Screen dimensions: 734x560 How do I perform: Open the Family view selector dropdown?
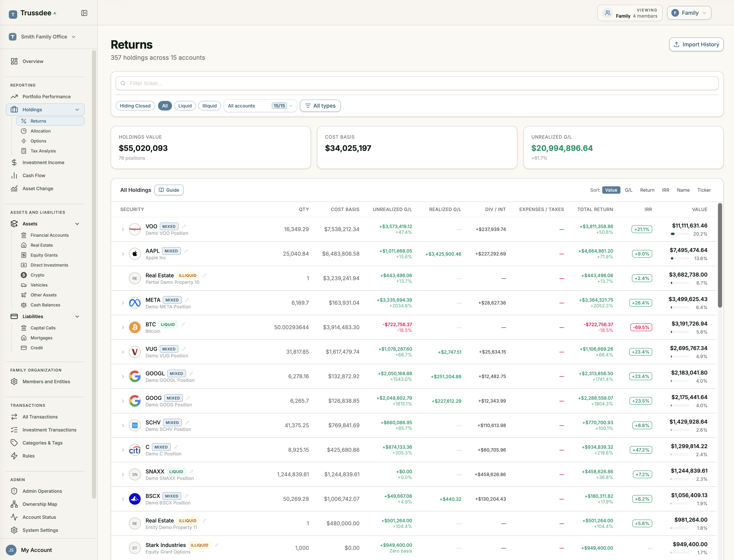pos(689,13)
